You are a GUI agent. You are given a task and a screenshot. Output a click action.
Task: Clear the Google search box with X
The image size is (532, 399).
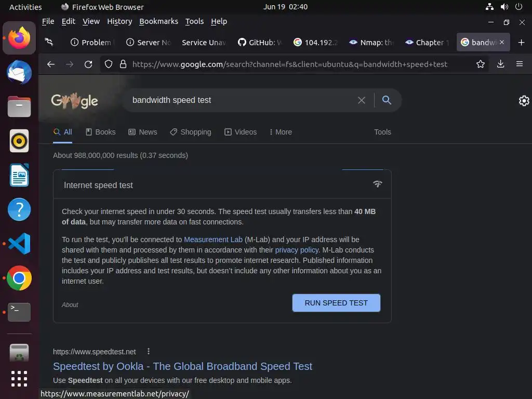click(362, 100)
